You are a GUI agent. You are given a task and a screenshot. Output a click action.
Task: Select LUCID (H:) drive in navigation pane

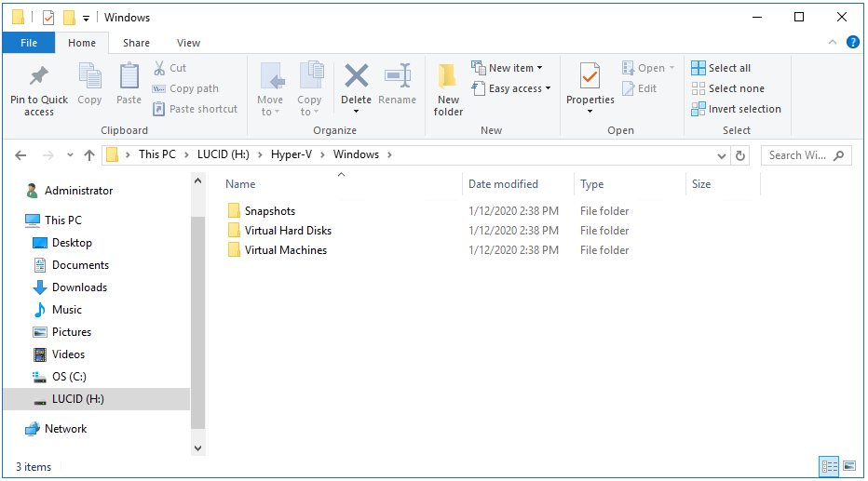[x=96, y=399]
